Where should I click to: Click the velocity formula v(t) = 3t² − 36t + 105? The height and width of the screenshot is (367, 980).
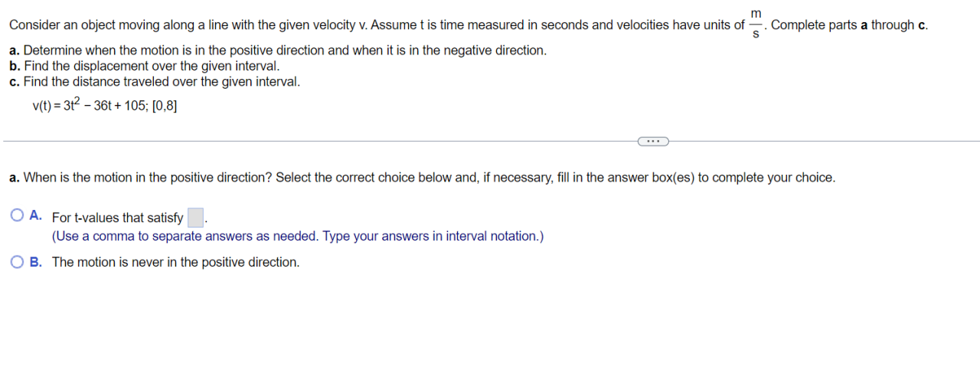104,106
